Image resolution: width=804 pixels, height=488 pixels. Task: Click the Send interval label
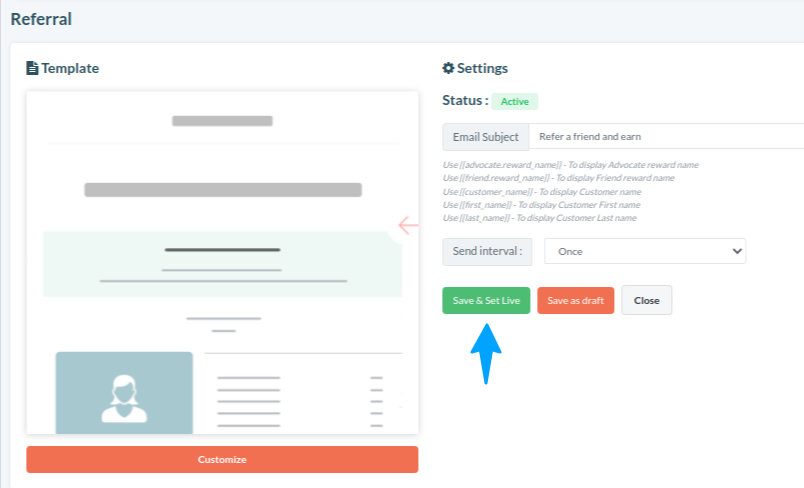[x=487, y=251]
